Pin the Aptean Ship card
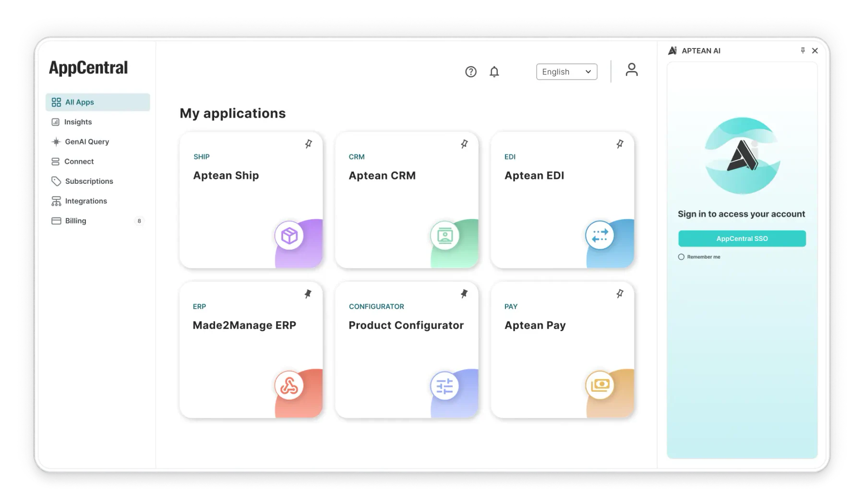Screen dimensions: 864x504 pyautogui.click(x=309, y=144)
